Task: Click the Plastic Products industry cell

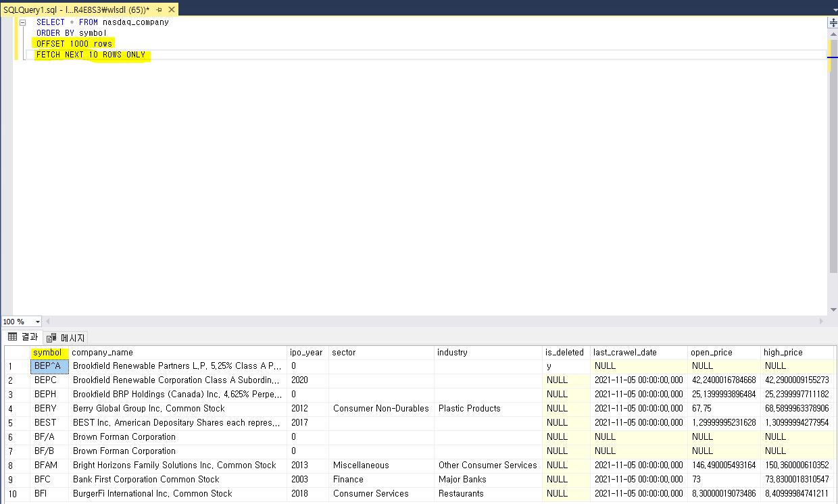Action: tap(489, 409)
